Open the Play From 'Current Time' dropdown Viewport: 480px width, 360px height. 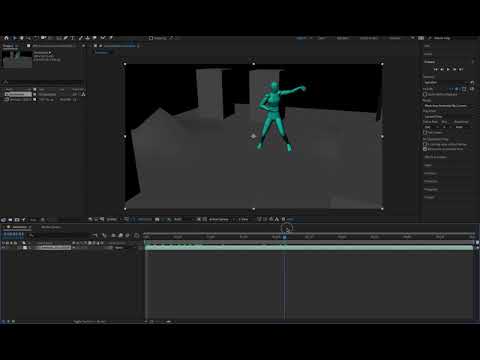coord(446,117)
